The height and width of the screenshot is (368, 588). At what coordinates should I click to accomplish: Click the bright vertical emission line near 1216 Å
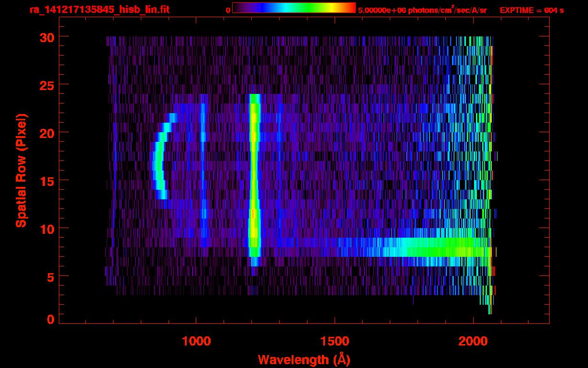254,180
